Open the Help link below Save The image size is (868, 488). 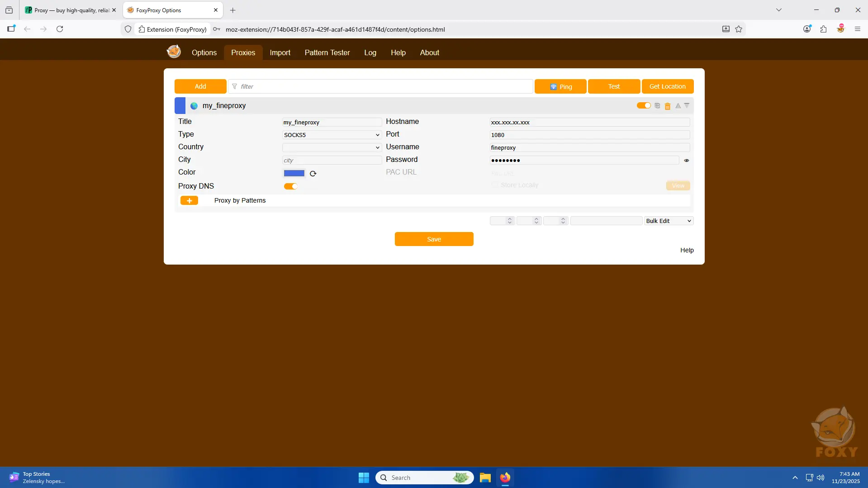[x=687, y=250]
